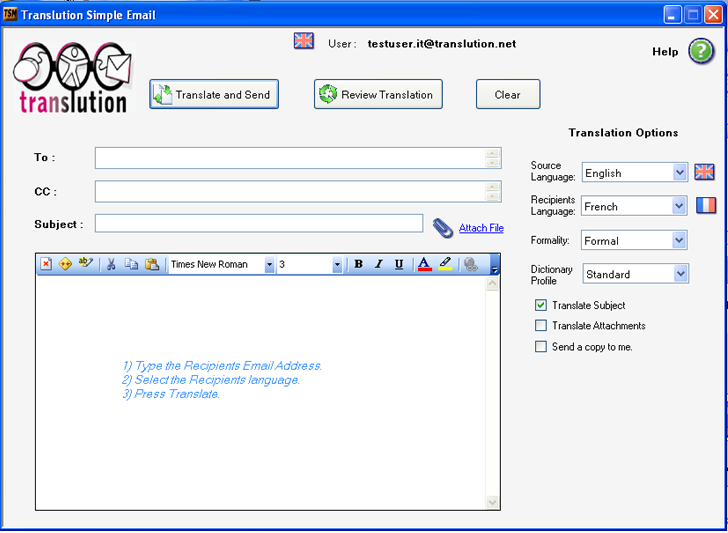
Task: Click the Translution logo image
Action: [73, 78]
